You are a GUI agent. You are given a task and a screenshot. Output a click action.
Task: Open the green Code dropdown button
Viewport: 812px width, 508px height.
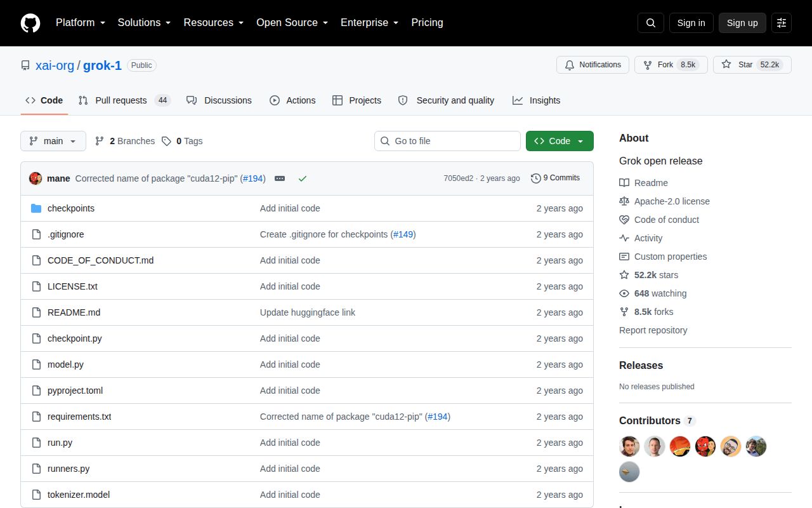click(560, 141)
